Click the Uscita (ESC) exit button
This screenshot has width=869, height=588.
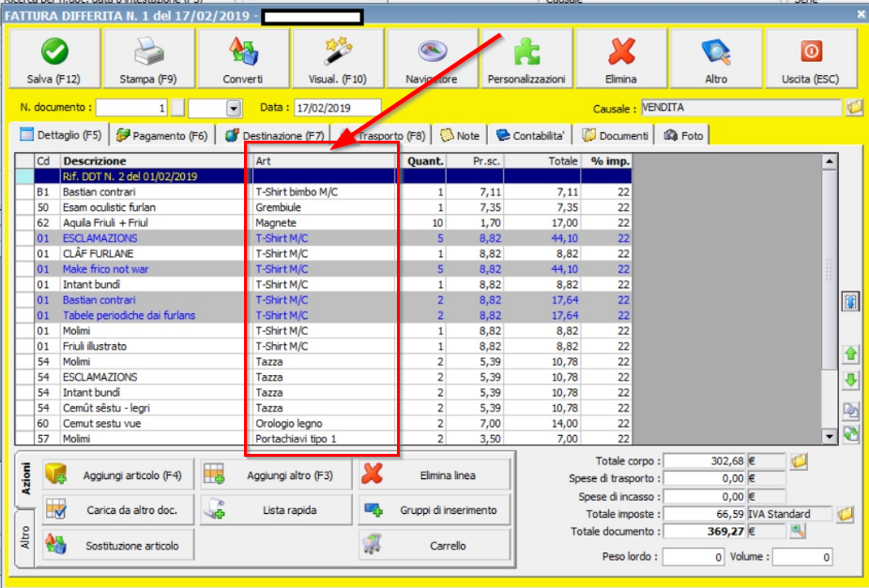point(811,59)
